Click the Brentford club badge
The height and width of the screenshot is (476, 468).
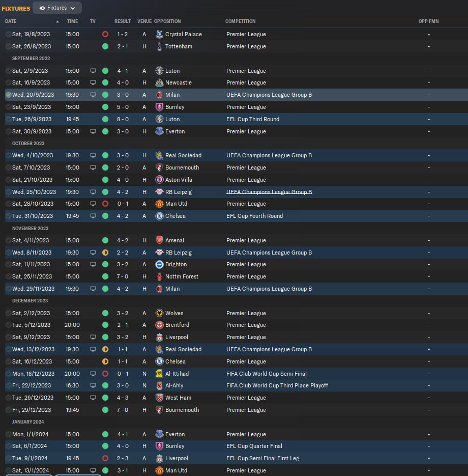(x=159, y=325)
